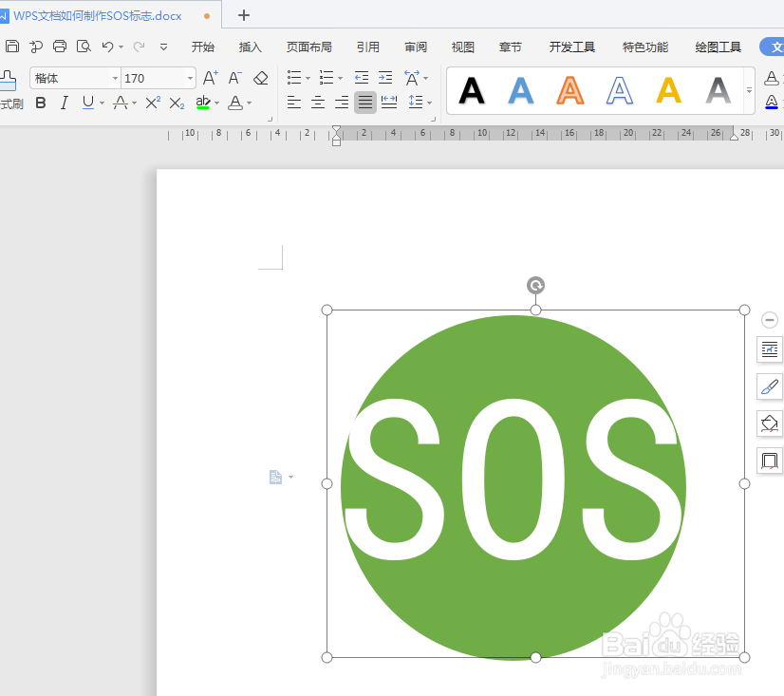
Task: Open the 特色功能 tab
Action: pos(645,47)
